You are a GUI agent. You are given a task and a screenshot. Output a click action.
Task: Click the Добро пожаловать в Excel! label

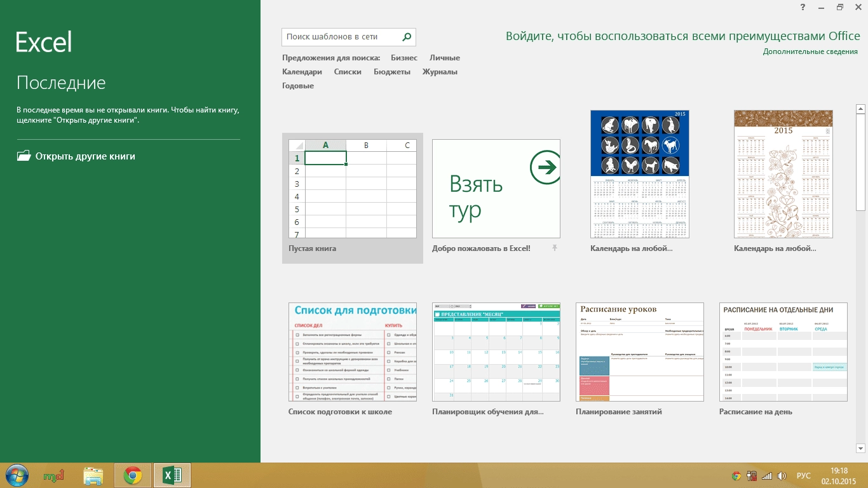[481, 248]
